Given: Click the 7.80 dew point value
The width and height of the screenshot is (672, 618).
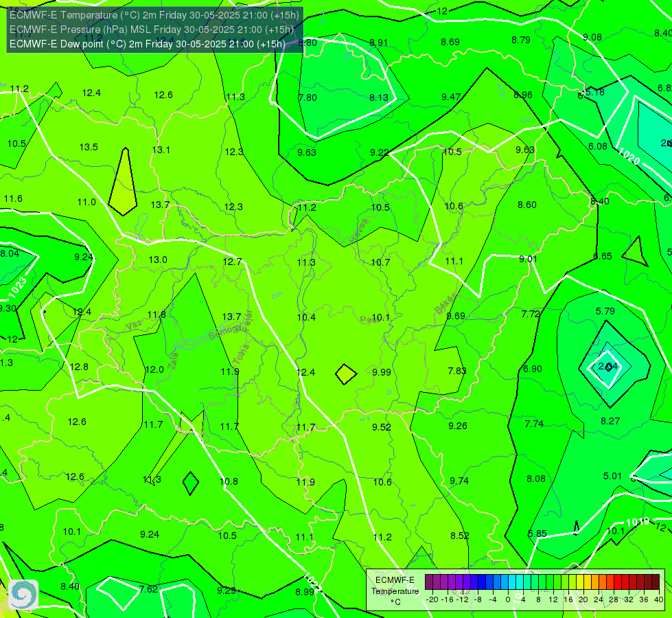Looking at the screenshot, I should 308,98.
